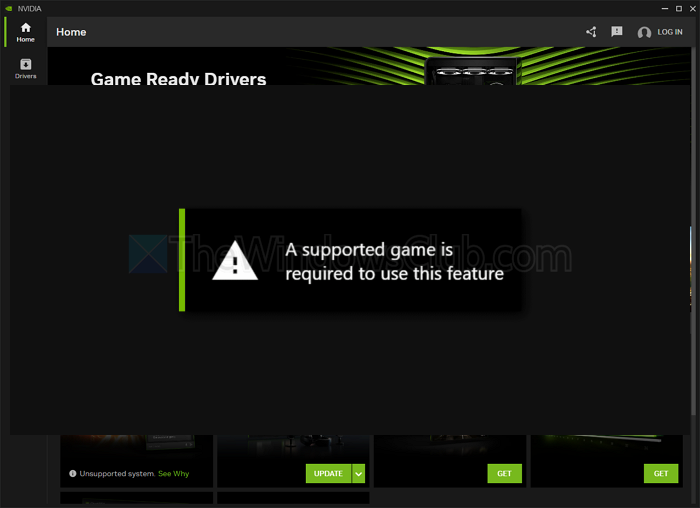Click the user avatar icon
The width and height of the screenshot is (700, 508).
point(644,32)
